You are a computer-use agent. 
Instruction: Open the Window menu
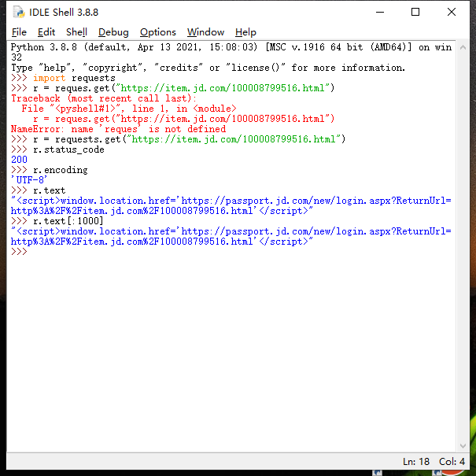(205, 32)
